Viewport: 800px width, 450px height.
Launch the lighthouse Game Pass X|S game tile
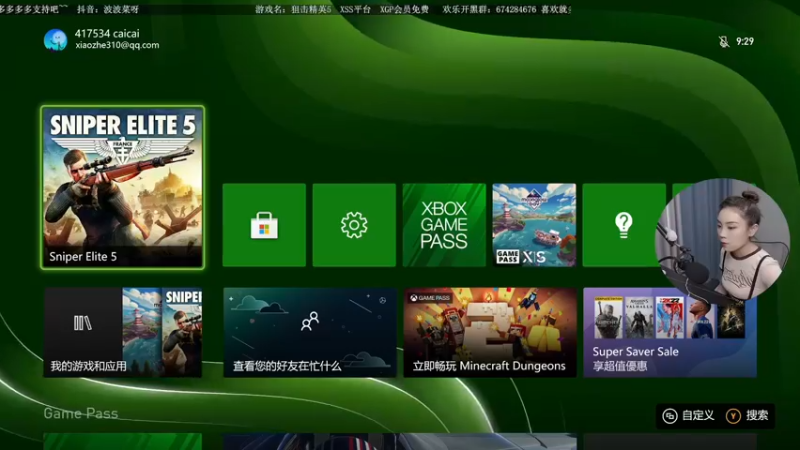[x=534, y=225]
